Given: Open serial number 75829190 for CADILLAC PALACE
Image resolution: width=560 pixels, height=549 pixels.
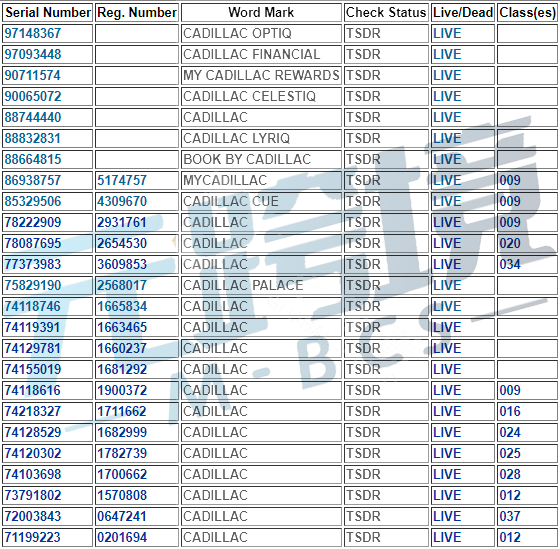Looking at the screenshot, I should 32,286.
